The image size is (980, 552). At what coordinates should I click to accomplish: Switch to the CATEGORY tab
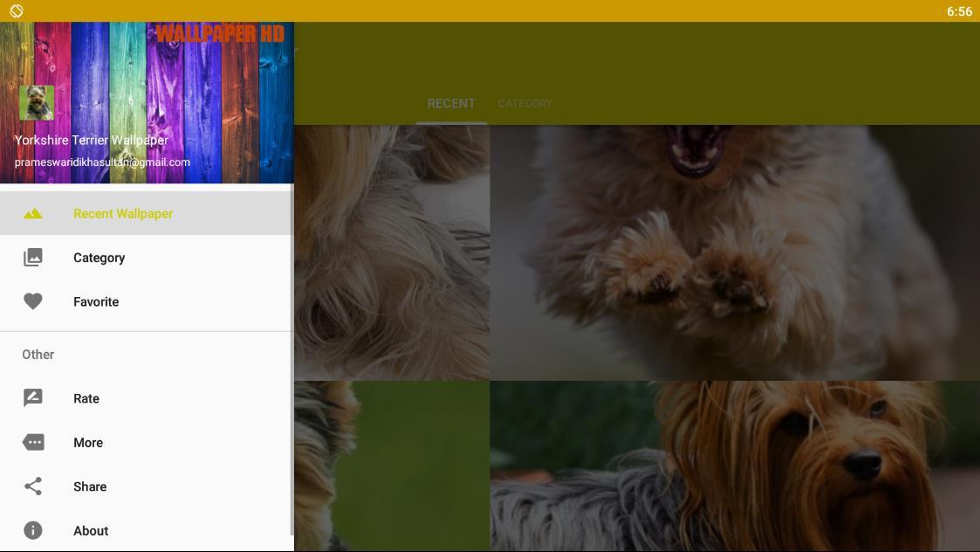525,103
